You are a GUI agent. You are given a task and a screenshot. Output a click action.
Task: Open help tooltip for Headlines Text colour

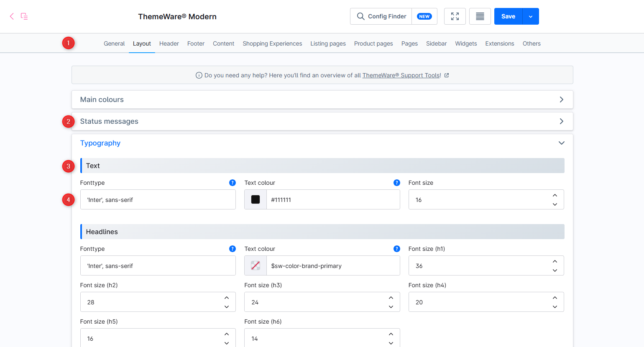(397, 249)
